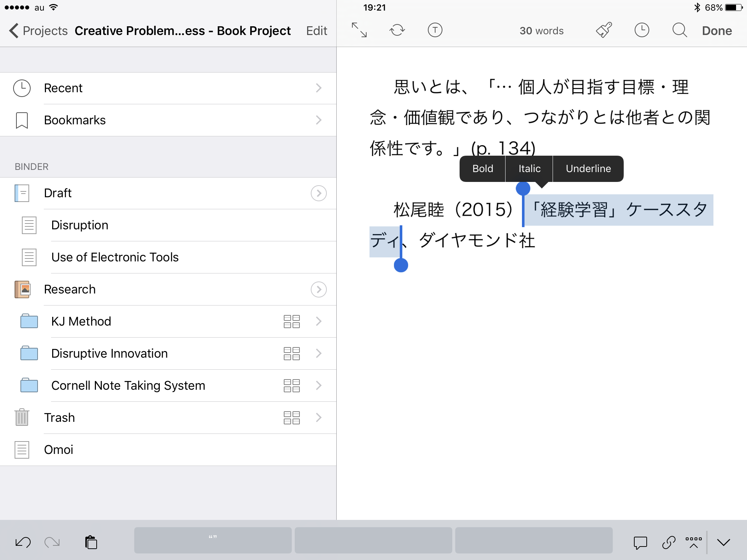Image resolution: width=747 pixels, height=560 pixels.
Task: Tap the 30 words counter
Action: point(542,31)
